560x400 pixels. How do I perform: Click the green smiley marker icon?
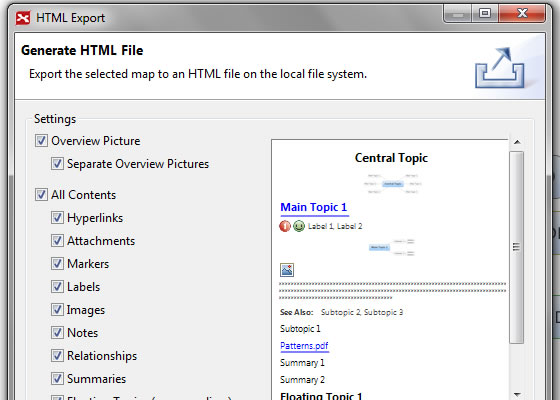299,226
